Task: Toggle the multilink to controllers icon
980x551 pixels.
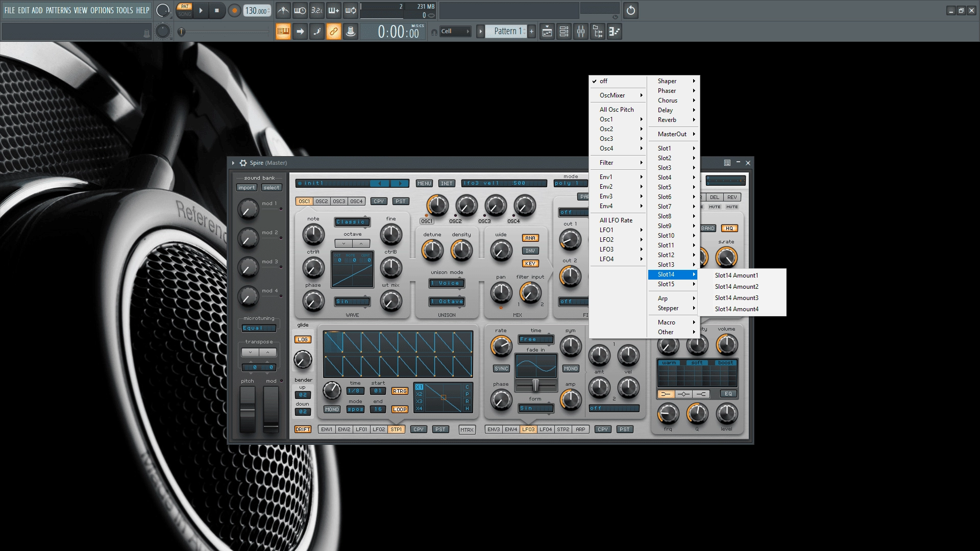Action: pyautogui.click(x=334, y=32)
